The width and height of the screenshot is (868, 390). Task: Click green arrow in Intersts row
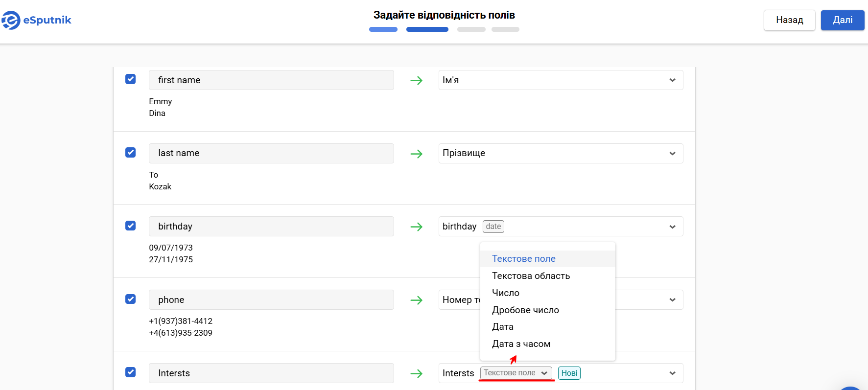[417, 373]
